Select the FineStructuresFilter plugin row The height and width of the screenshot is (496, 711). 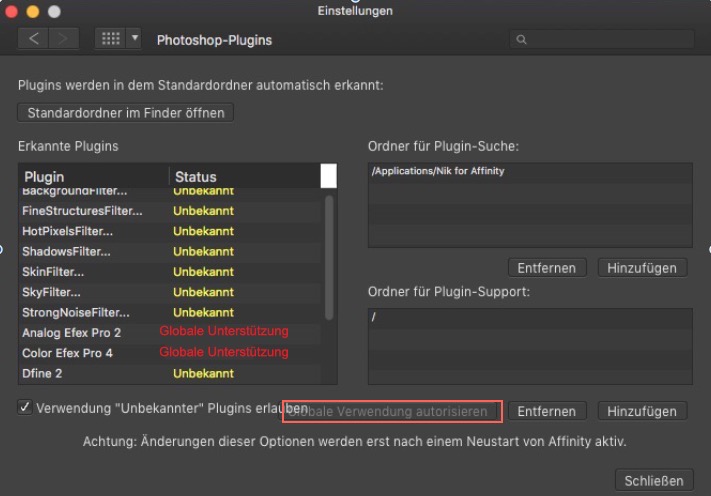170,211
